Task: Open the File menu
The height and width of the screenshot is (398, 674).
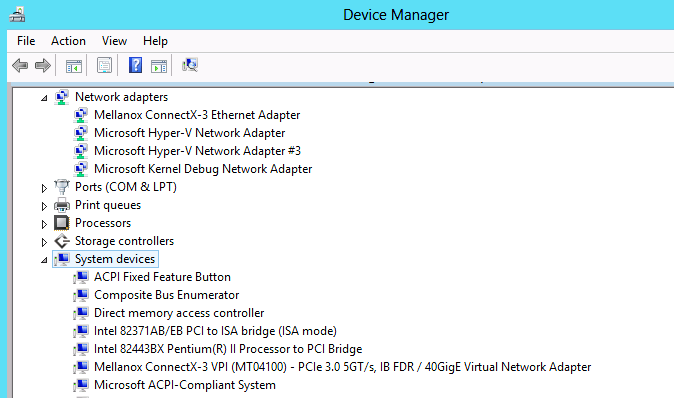Action: (26, 41)
